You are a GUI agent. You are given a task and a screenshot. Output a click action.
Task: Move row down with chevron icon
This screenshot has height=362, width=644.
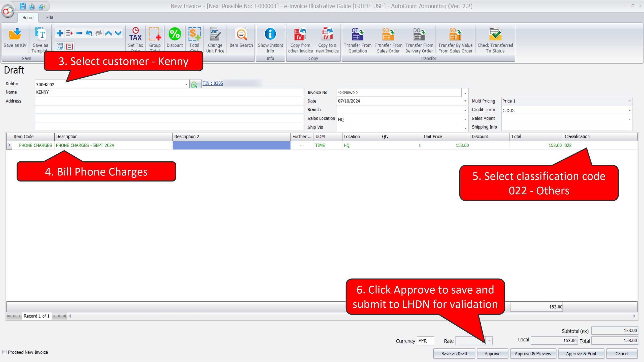(x=118, y=33)
